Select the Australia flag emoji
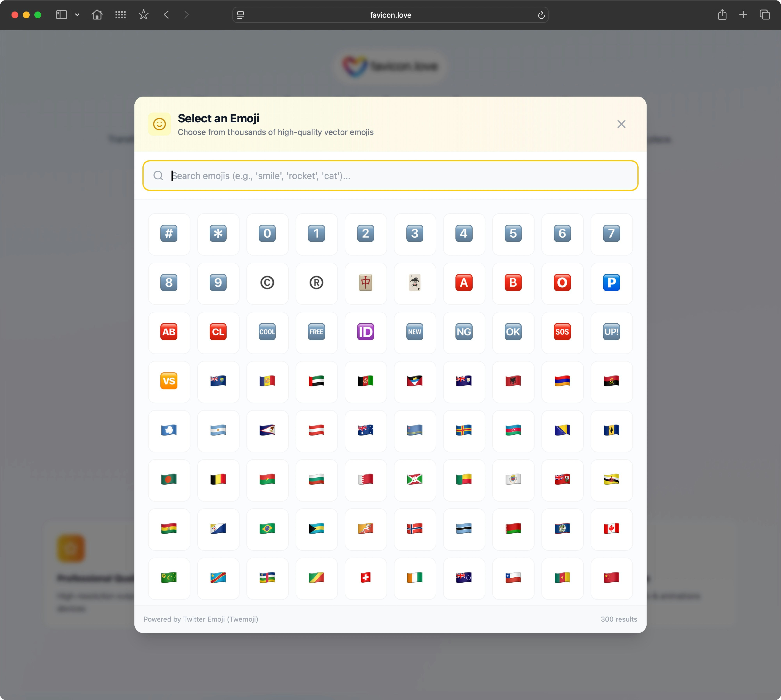The image size is (781, 700). point(366,431)
